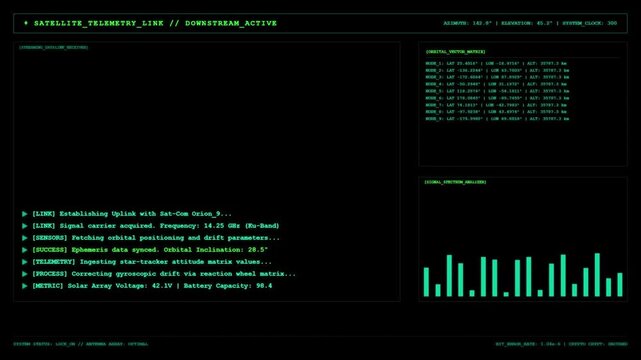Screen dimensions: 641x360
Task: Click the arrow beside Signal carrier acquired line
Action: 25,226
